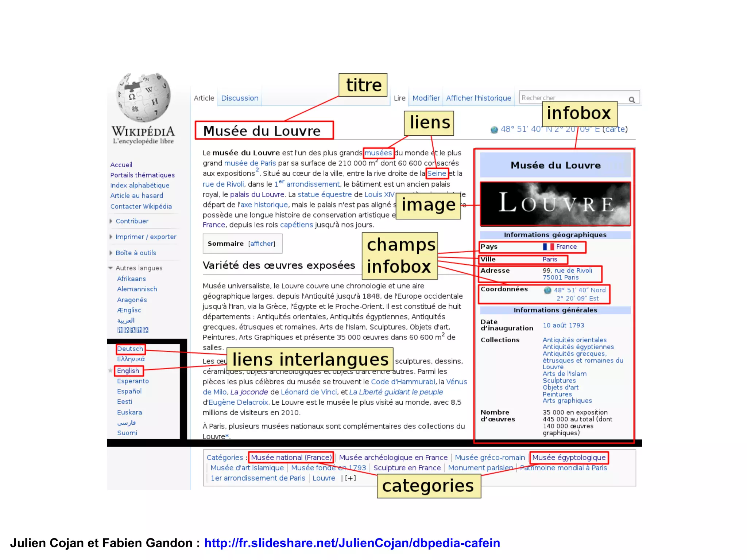The width and height of the screenshot is (747, 560).
Task: Open Portails thématiques link
Action: [x=142, y=175]
